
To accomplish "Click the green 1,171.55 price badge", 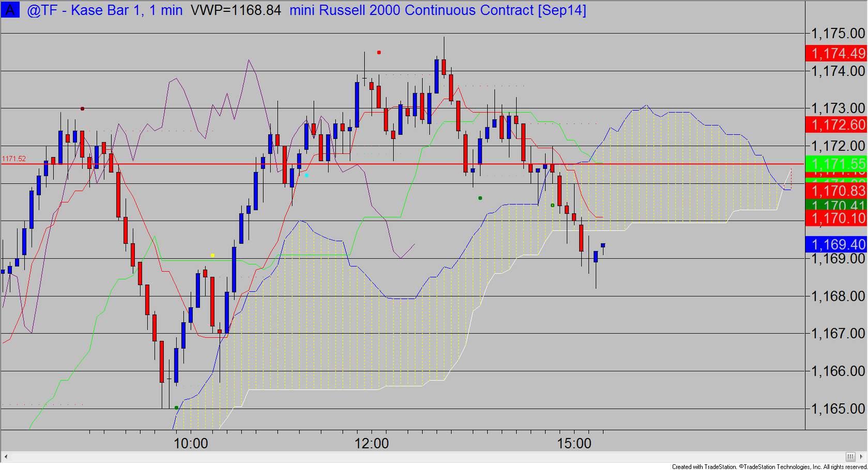I will pos(836,164).
